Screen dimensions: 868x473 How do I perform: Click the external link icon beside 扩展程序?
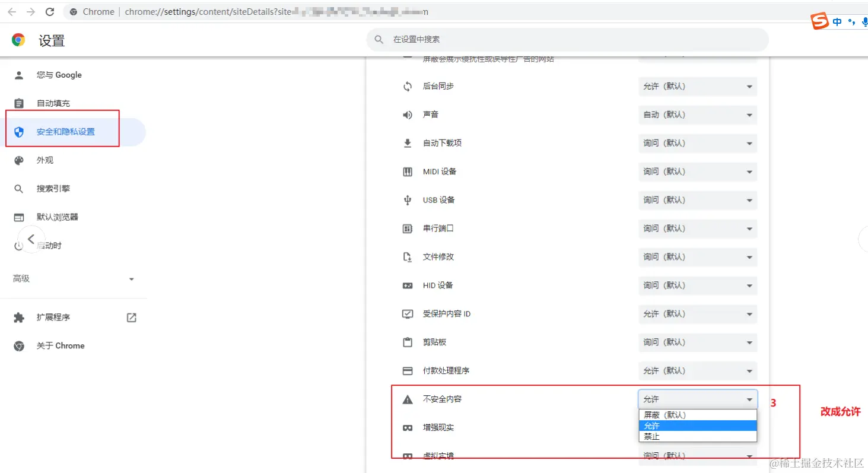tap(132, 318)
